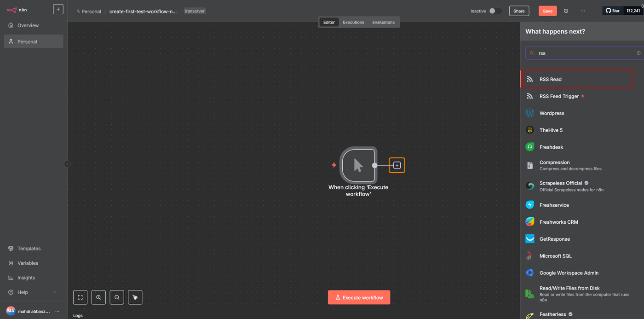The width and height of the screenshot is (644, 319).
Task: Open Templates in the sidebar
Action: click(x=29, y=249)
